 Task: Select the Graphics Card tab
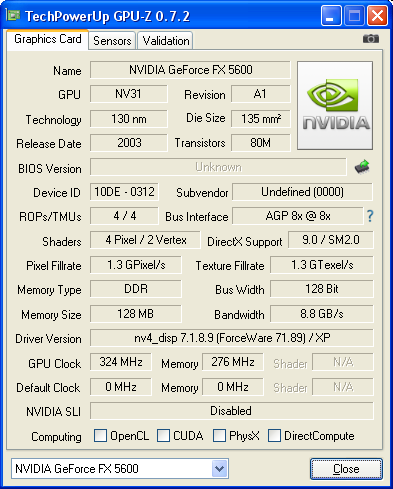(48, 39)
